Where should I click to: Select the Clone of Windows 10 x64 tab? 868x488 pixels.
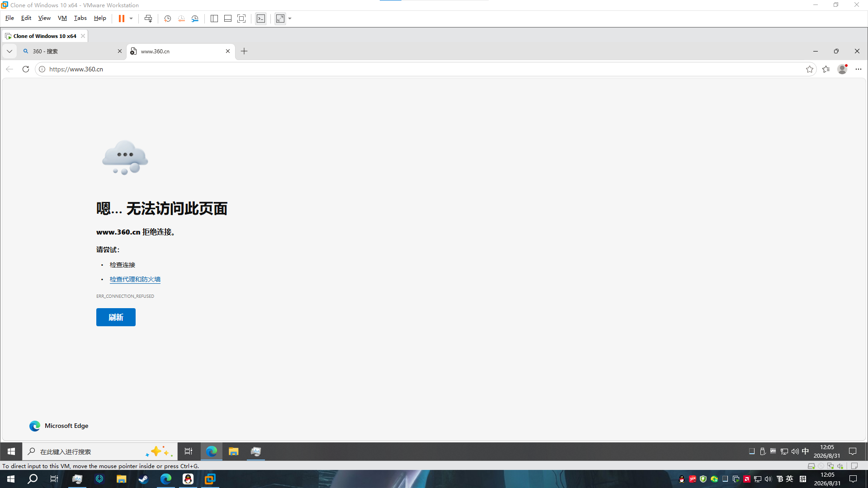click(45, 36)
